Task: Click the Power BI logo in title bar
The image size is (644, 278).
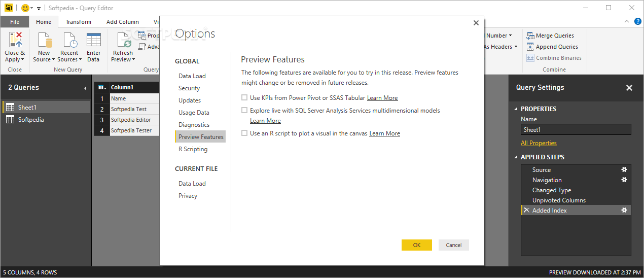Action: coord(8,8)
